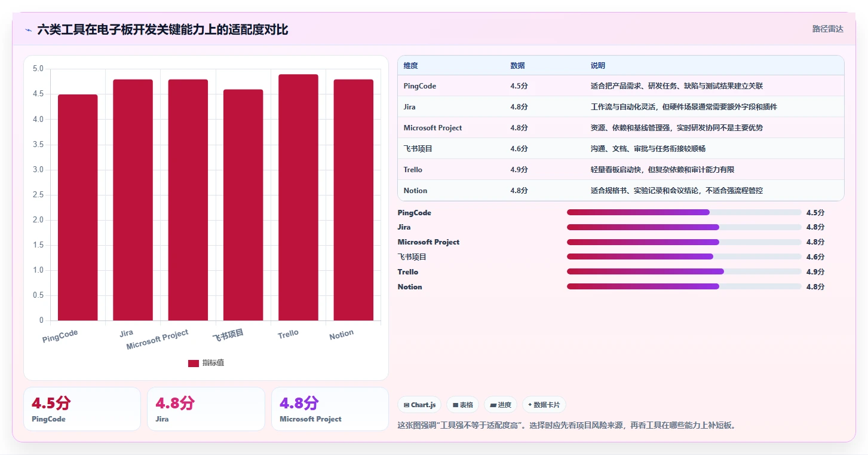Viewport: 868px width, 455px height.
Task: Click the PingCode x-axis label
Action: [x=60, y=336]
